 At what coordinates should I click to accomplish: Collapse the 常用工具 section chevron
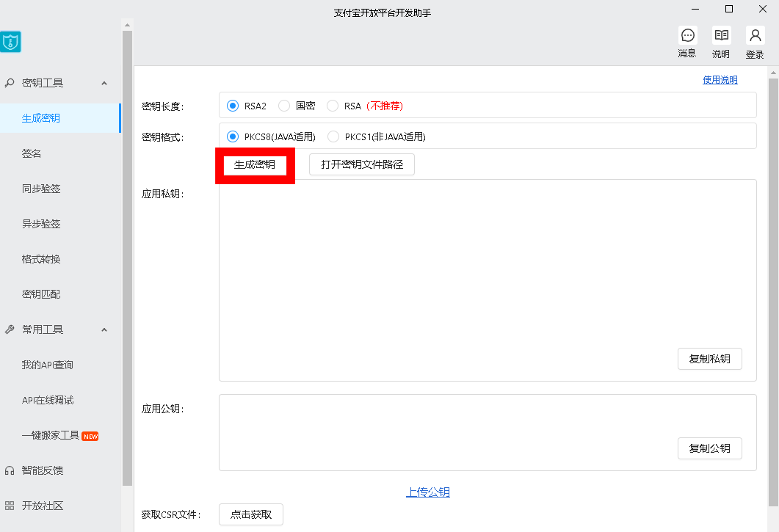click(x=104, y=329)
